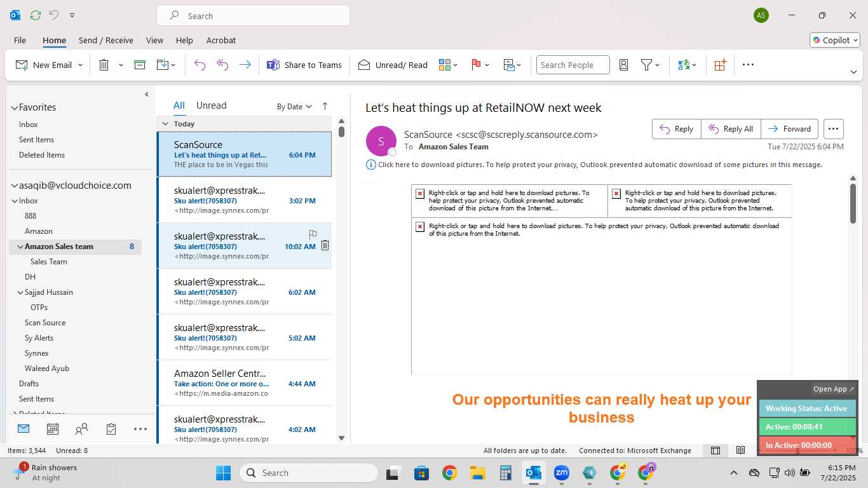Collapse the Favorites section
The image size is (868, 488).
(x=14, y=108)
